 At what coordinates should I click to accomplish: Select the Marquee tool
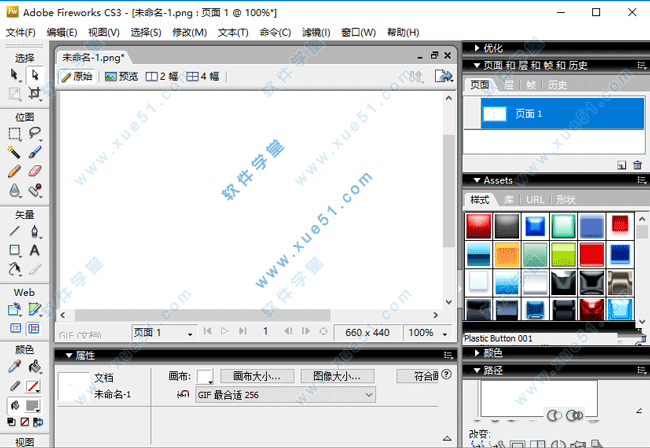coord(14,133)
